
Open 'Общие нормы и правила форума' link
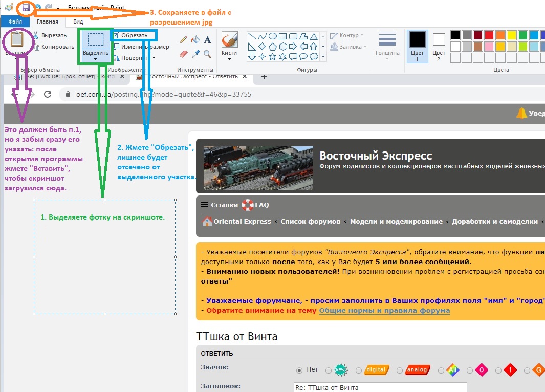tap(385, 310)
